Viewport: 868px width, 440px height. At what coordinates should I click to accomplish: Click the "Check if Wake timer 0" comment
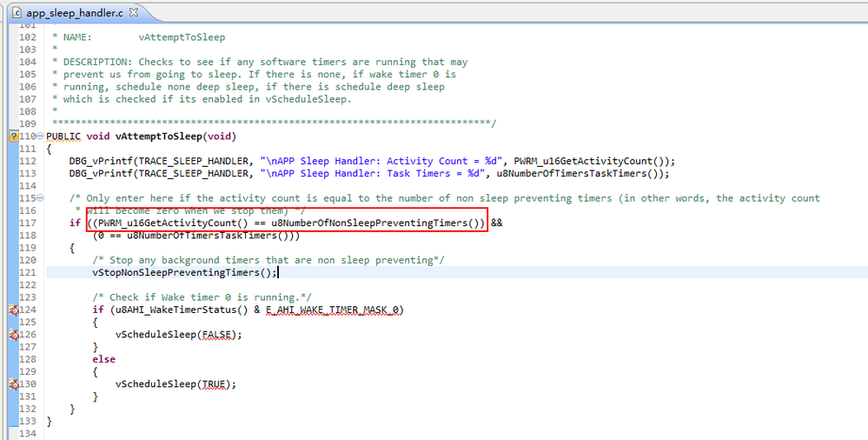[x=202, y=297]
